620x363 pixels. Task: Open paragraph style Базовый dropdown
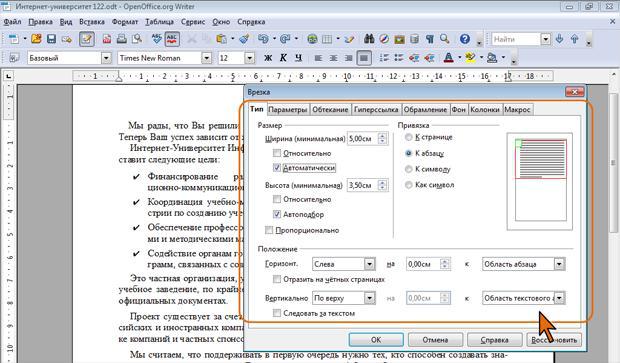pos(106,58)
